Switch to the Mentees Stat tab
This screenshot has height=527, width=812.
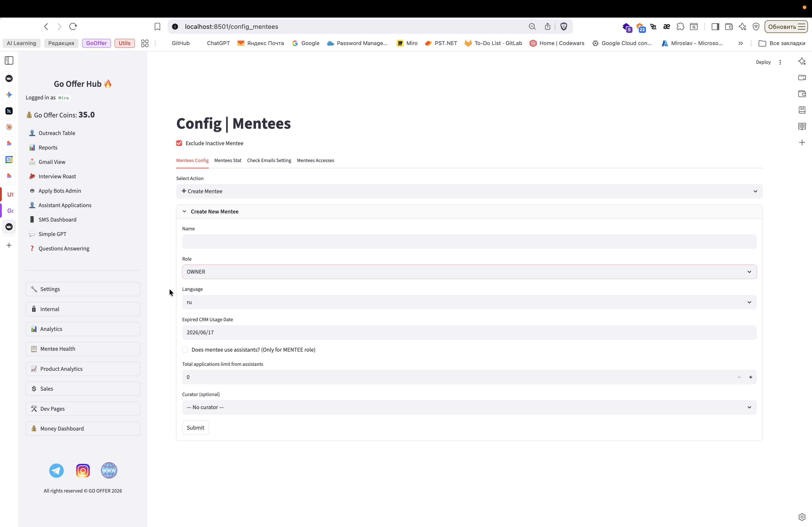click(228, 160)
